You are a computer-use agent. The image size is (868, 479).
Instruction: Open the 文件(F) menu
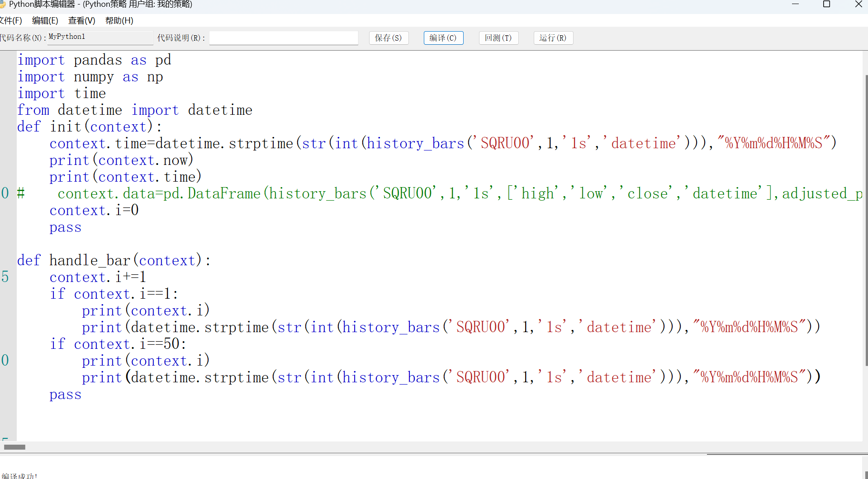tap(11, 20)
